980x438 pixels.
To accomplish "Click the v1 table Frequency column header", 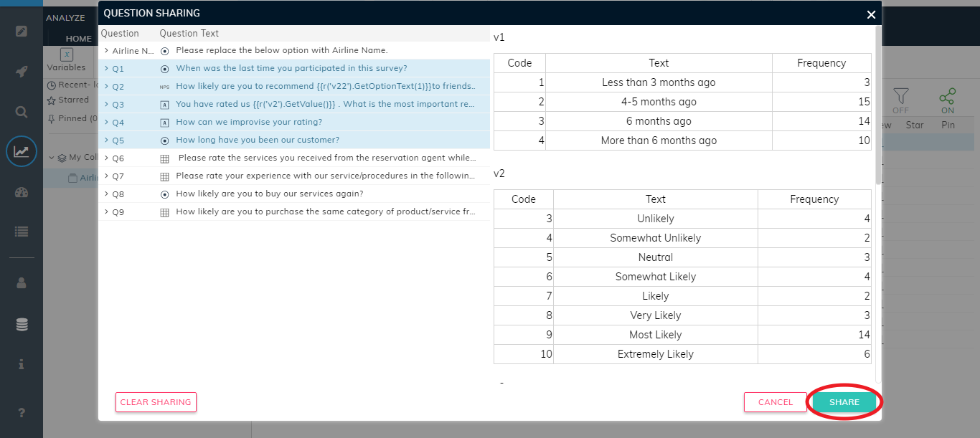I will tap(821, 63).
